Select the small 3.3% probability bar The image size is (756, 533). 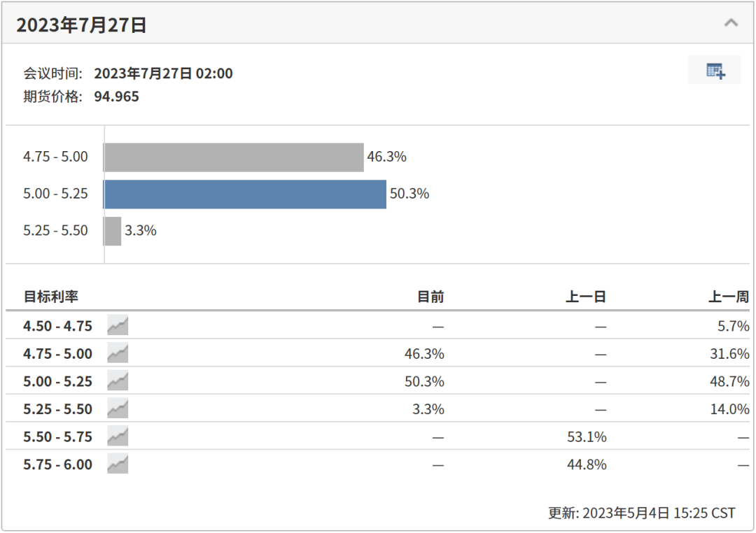[112, 232]
